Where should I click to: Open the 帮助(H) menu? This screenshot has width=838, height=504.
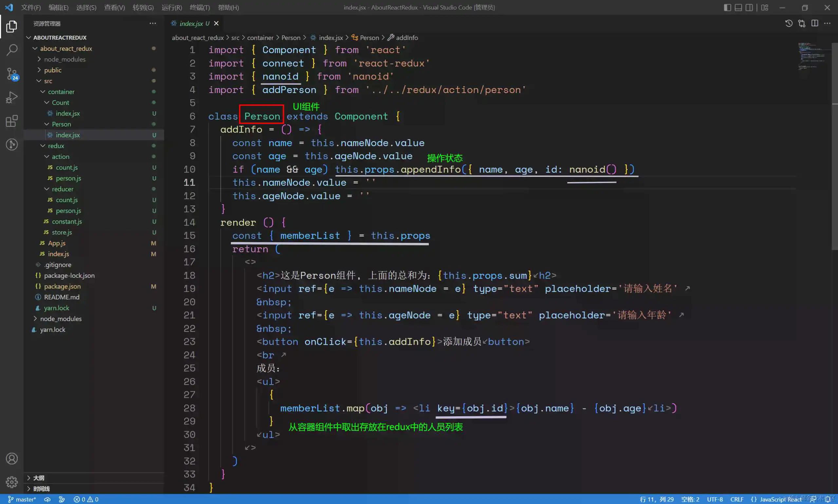(228, 8)
